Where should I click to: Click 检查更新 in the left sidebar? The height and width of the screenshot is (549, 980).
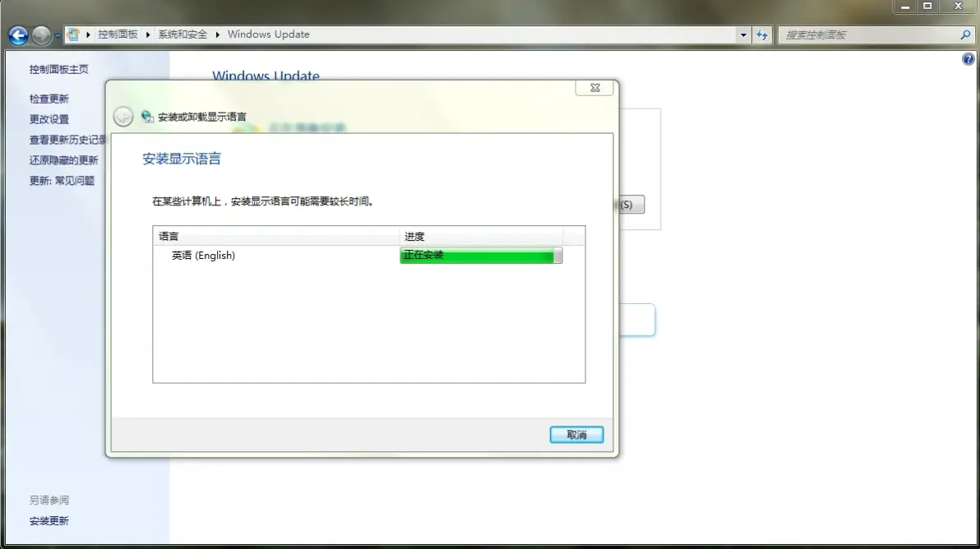pos(49,99)
